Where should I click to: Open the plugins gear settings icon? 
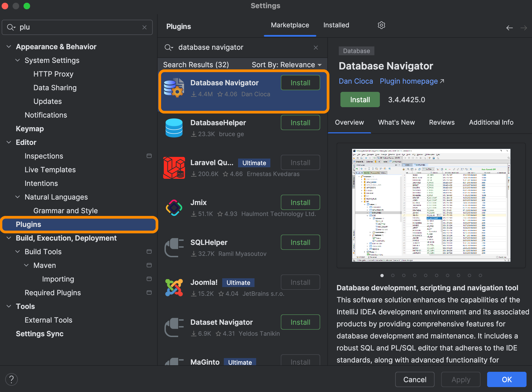point(381,25)
